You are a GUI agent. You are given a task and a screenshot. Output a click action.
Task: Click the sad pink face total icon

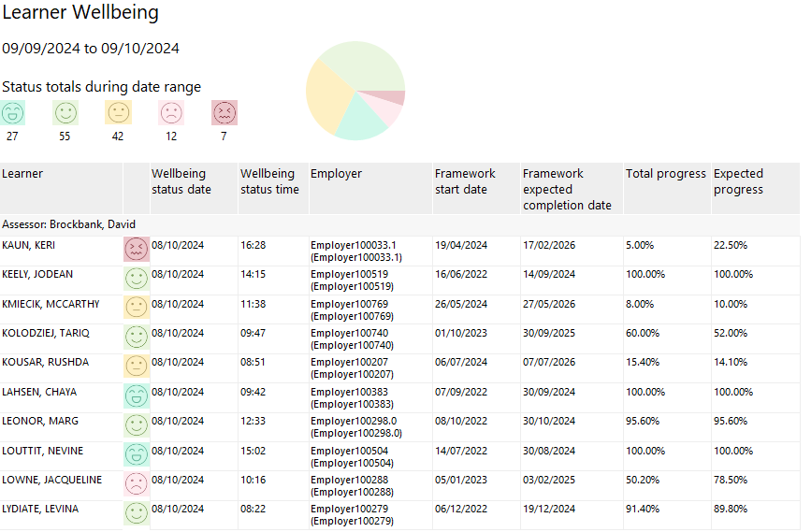point(171,113)
